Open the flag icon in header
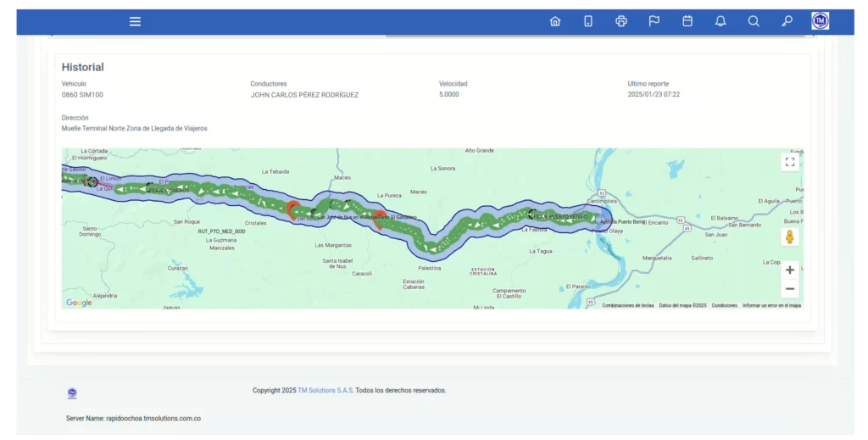 tap(654, 21)
